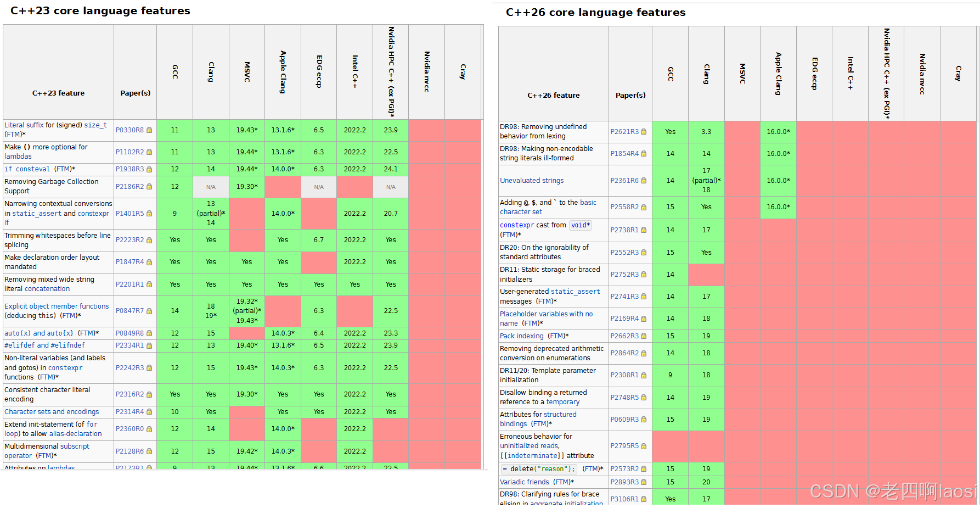Follow the 'Explicit object member functions' link

point(57,306)
